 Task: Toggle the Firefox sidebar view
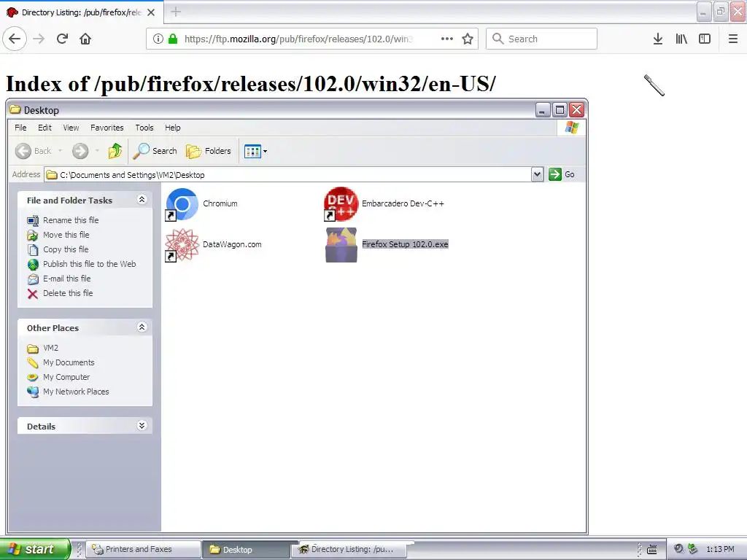pyautogui.click(x=705, y=39)
